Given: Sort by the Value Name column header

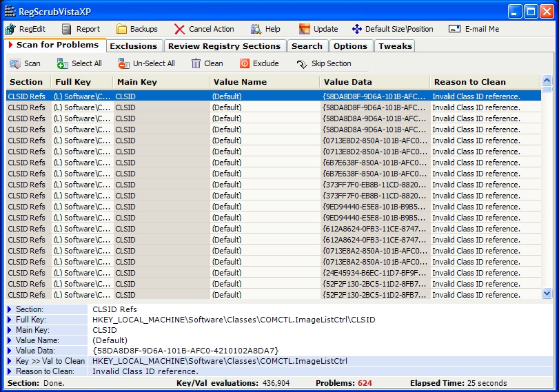Looking at the screenshot, I should point(265,82).
